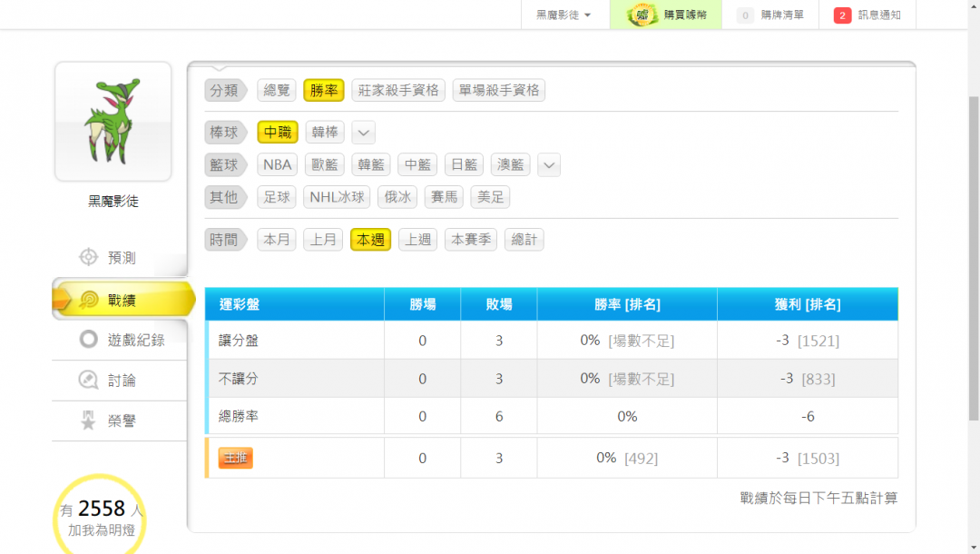The image size is (980, 554).
Task: Select the 莊家殺手資格 filter
Action: (398, 90)
